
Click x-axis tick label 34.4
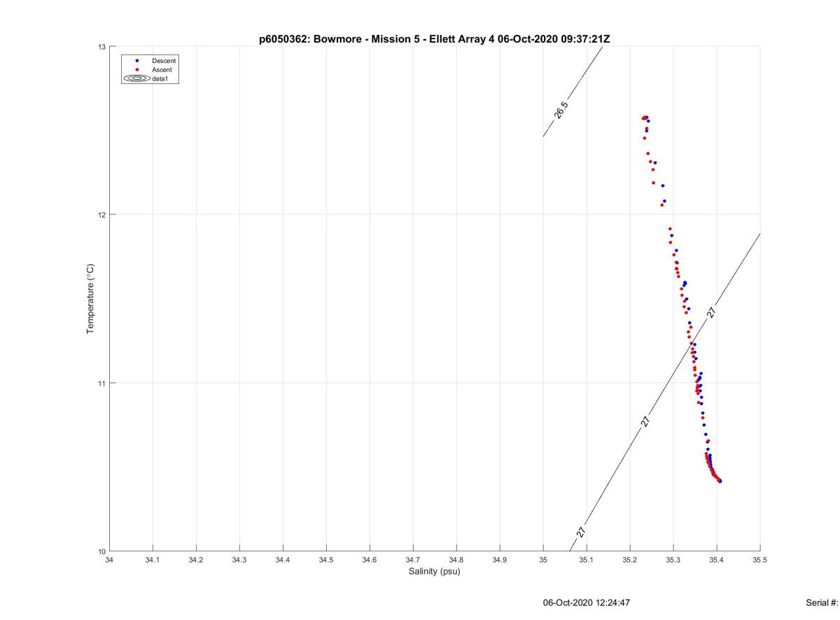pyautogui.click(x=283, y=560)
